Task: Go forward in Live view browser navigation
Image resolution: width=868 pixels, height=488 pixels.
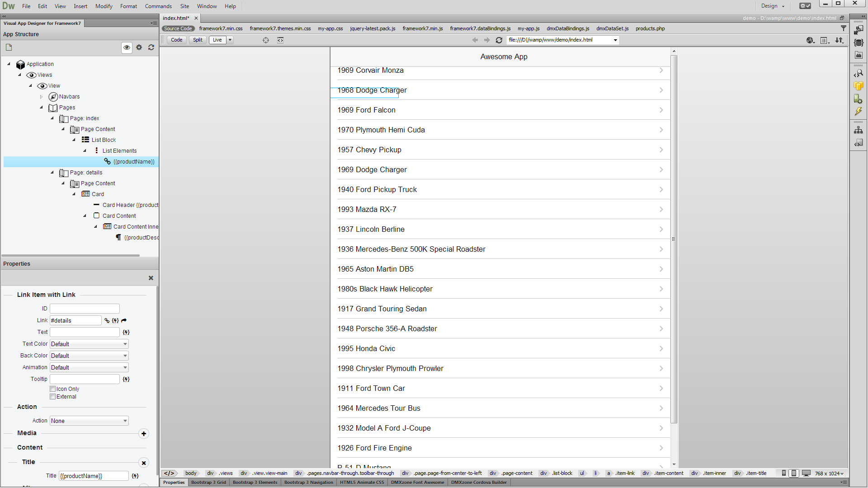Action: click(487, 40)
